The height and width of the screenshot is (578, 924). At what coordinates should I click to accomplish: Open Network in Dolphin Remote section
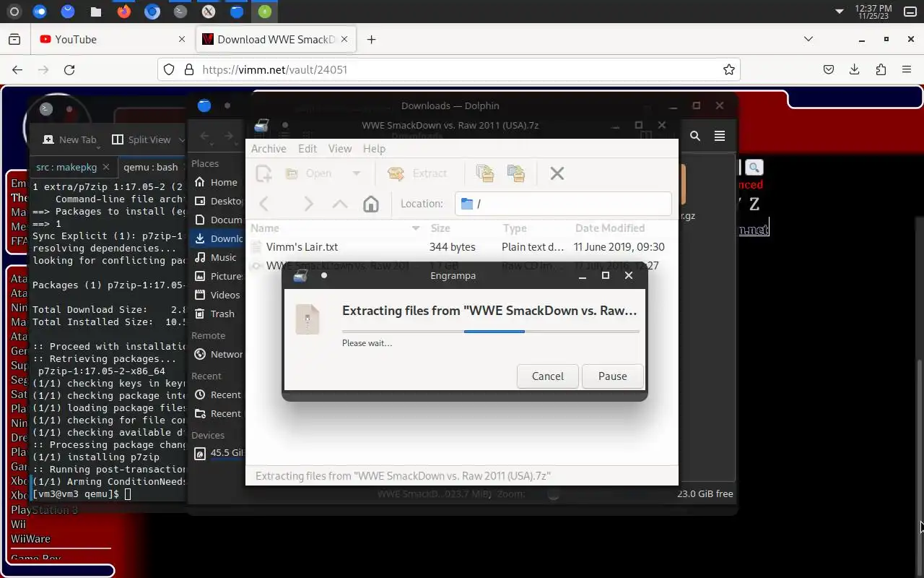point(217,354)
